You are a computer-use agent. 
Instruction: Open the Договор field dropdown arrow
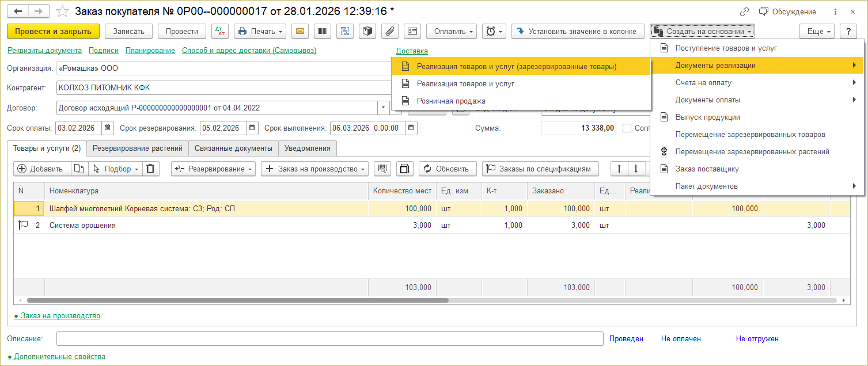pyautogui.click(x=384, y=108)
